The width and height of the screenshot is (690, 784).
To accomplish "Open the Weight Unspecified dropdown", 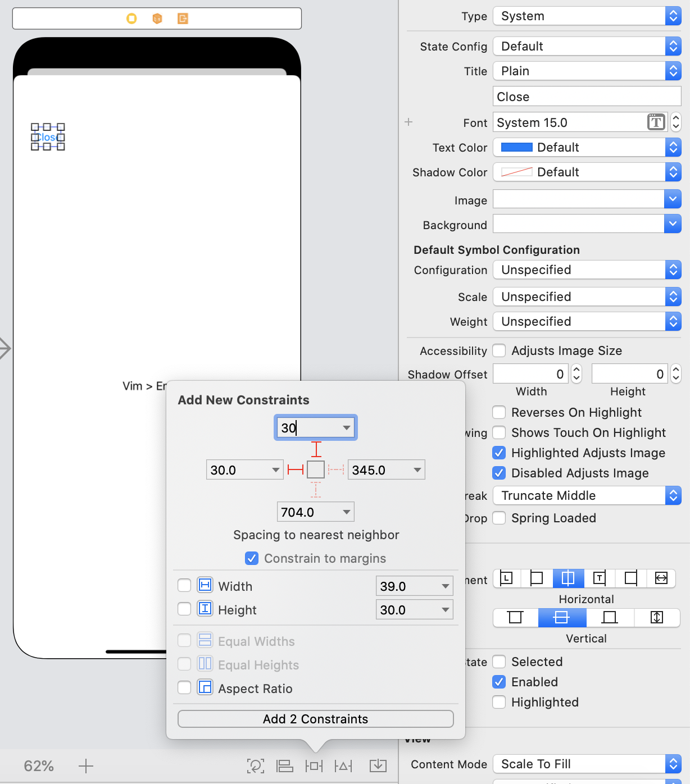I will [587, 321].
